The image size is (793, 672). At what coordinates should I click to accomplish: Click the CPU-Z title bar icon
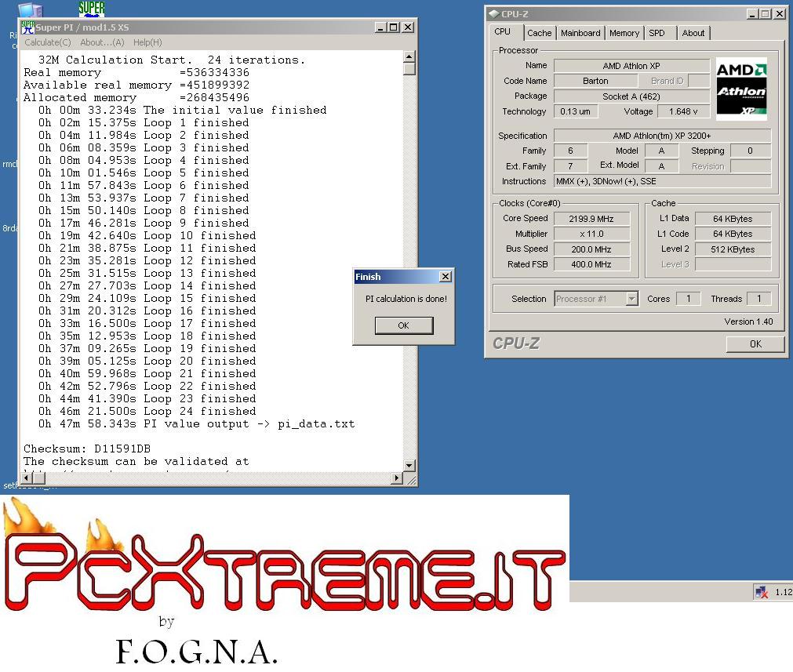[494, 13]
